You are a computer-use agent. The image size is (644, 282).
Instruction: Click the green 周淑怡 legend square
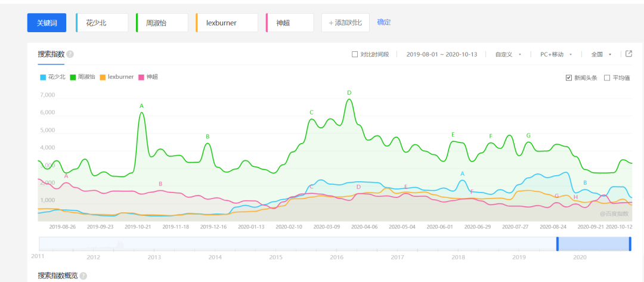click(x=73, y=77)
